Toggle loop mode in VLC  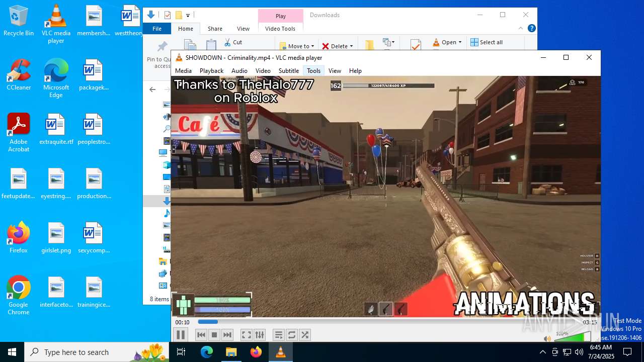[291, 335]
